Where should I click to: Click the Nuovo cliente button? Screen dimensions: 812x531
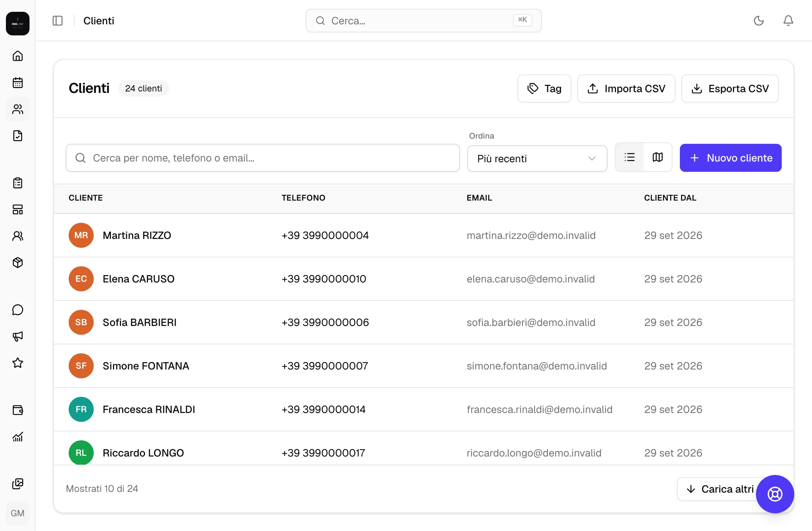click(x=730, y=158)
